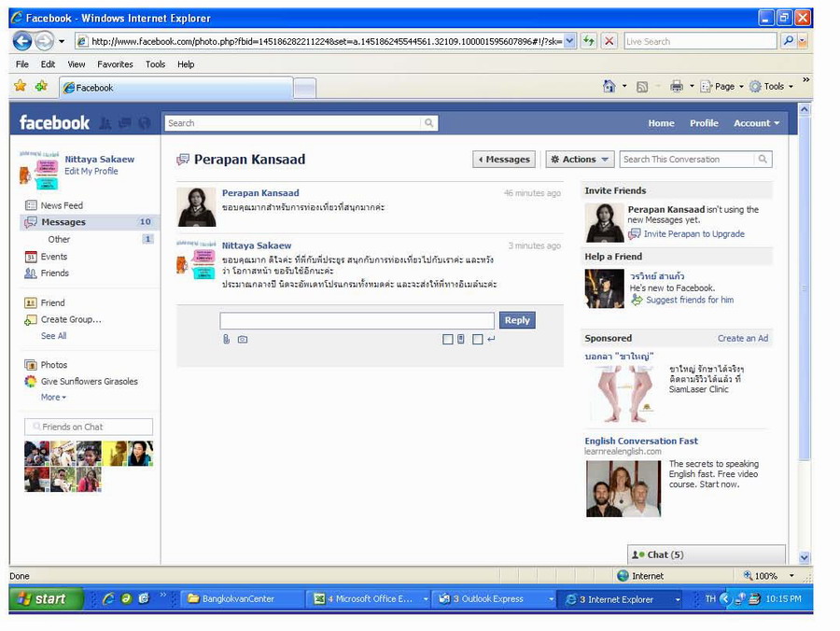Viewport: 840px width, 631px height.
Task: Open the Actions dropdown in conversation
Action: pos(580,159)
